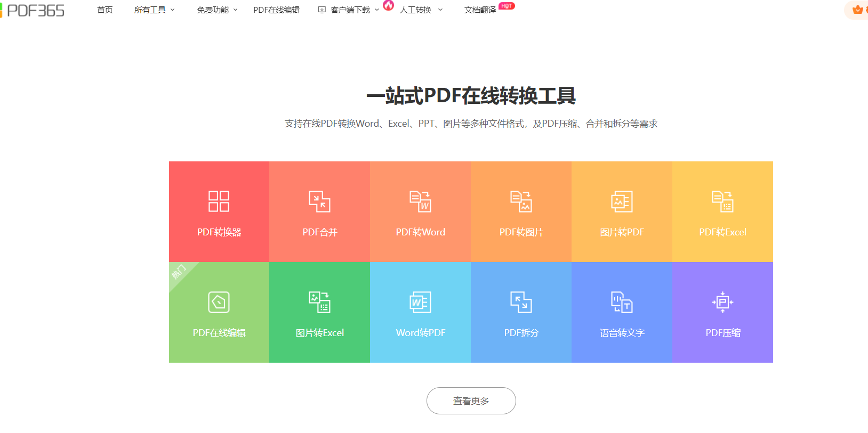The width and height of the screenshot is (868, 433).
Task: Click the 语音转文字 label
Action: pos(622,333)
